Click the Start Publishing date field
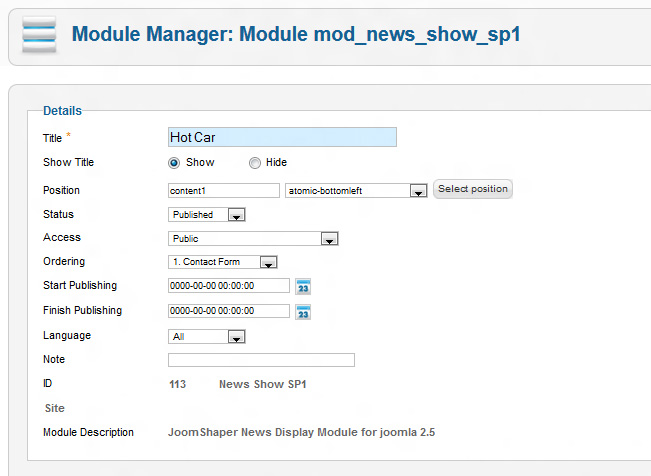 click(x=229, y=286)
